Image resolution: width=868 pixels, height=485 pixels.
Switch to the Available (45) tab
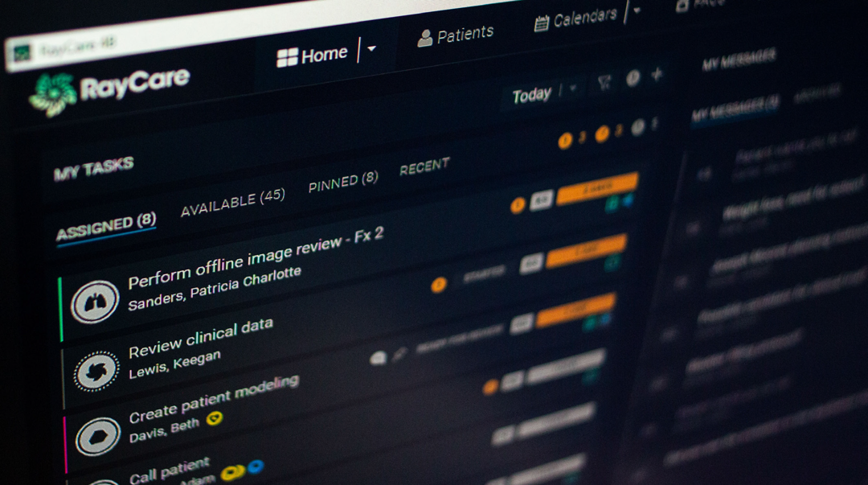click(232, 203)
